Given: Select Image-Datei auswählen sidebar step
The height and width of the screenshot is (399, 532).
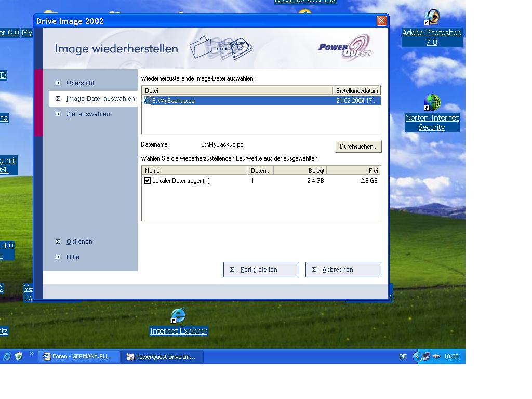Looking at the screenshot, I should (x=100, y=99).
